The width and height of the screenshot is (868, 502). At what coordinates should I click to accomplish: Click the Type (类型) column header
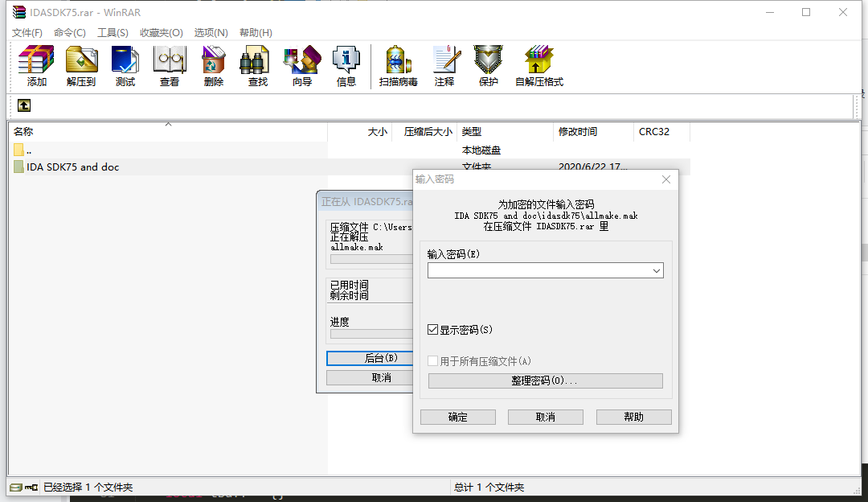(505, 131)
